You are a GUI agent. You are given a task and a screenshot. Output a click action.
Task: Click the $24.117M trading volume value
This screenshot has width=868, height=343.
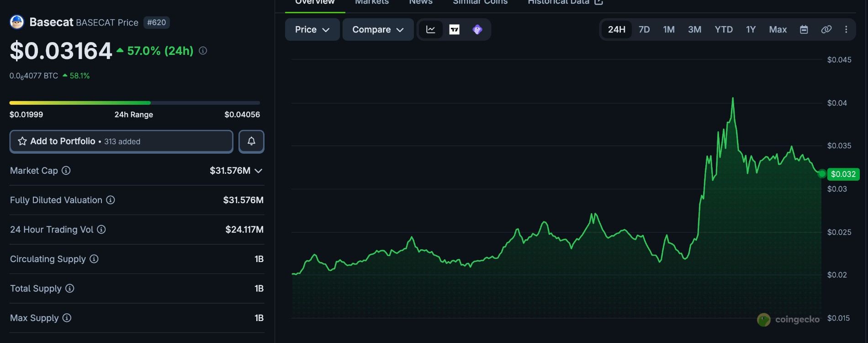point(244,230)
